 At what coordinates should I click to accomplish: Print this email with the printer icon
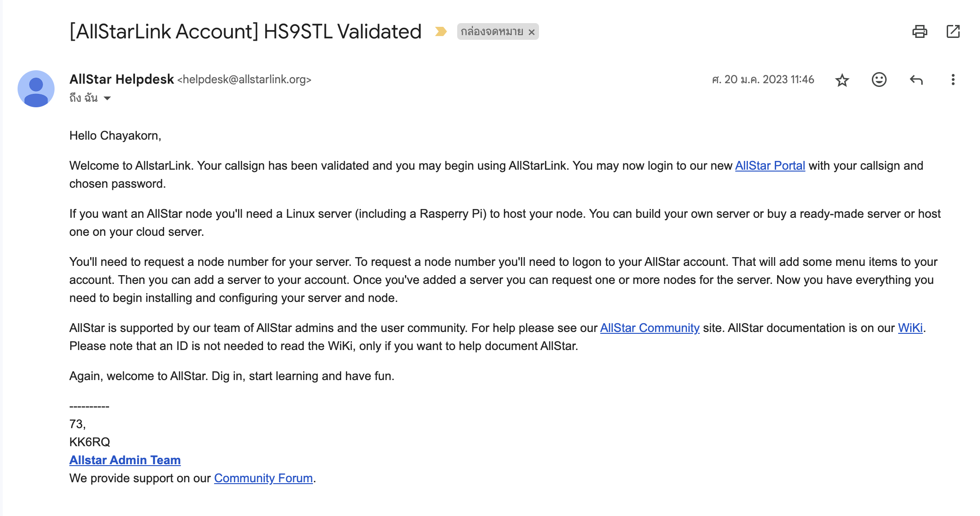(919, 31)
